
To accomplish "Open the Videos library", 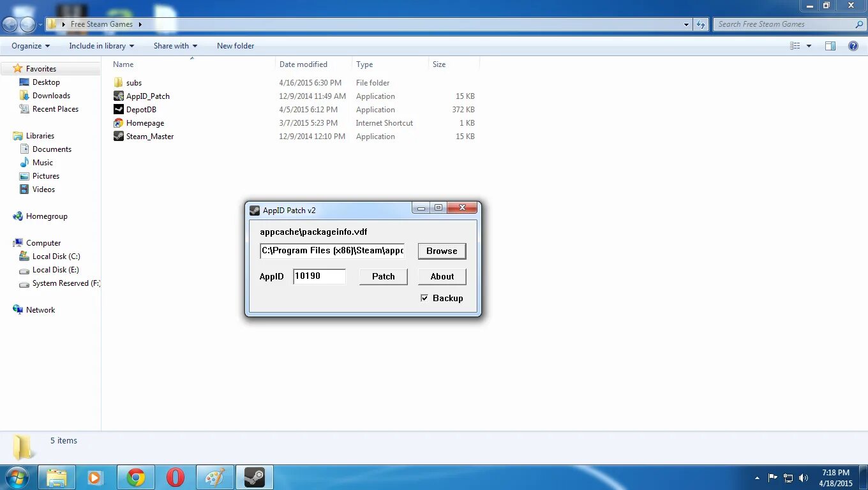I will pos(43,189).
